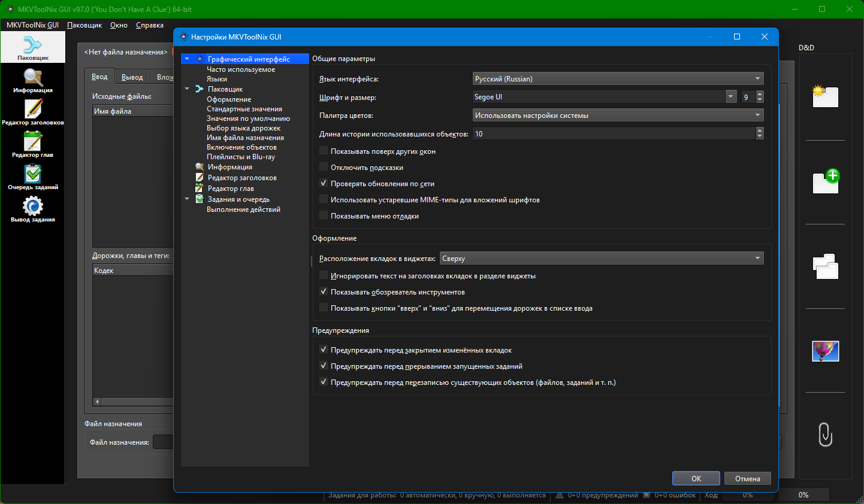The image size is (864, 504).
Task: Uncheck Проверять обновления по сети
Action: (x=324, y=184)
